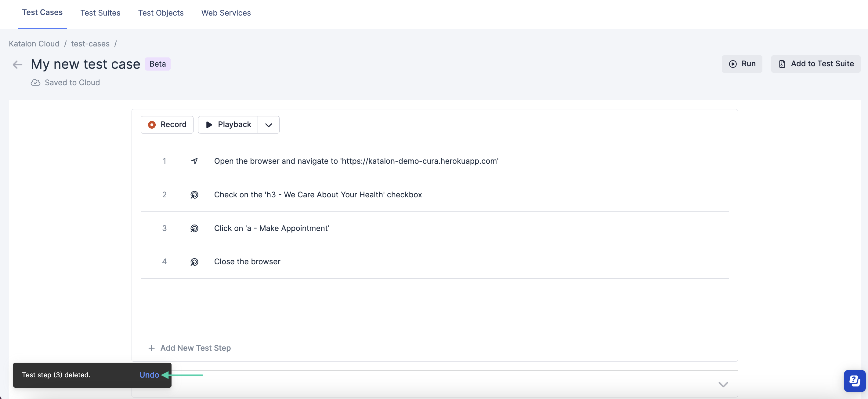Click the Undo link to restore deleted step
Image resolution: width=868 pixels, height=399 pixels.
coord(150,375)
